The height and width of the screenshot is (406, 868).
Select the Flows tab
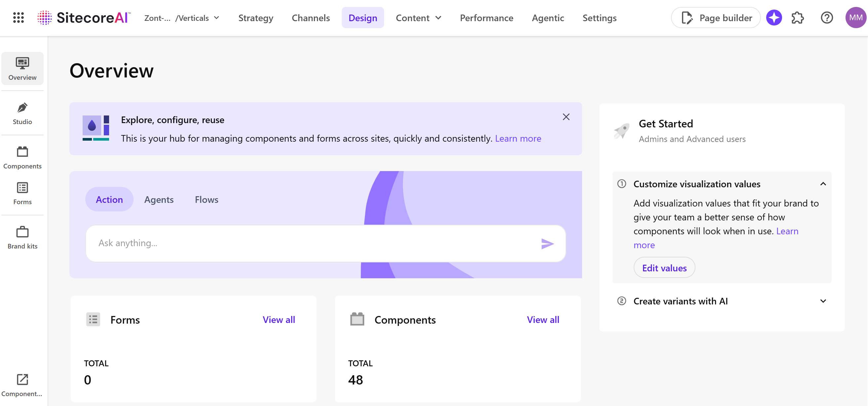206,199
